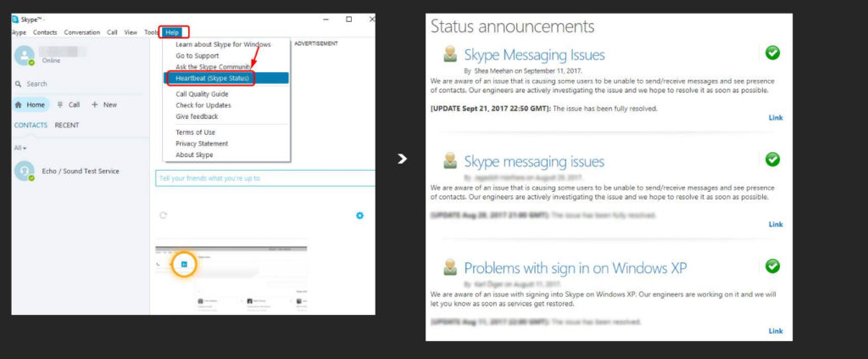Select Echo / Sound Test Service contact
Viewport: 868px width, 359px height.
81,171
